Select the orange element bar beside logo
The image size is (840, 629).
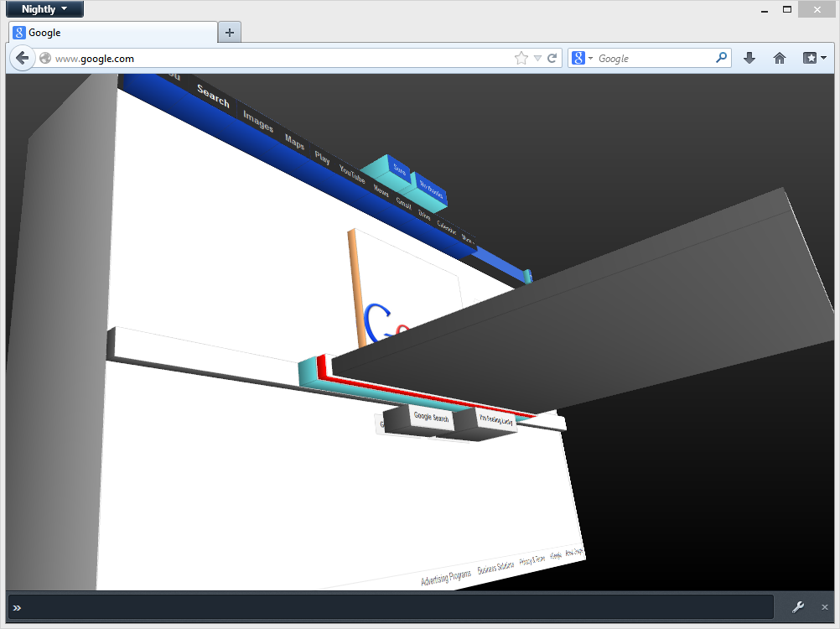coord(356,289)
